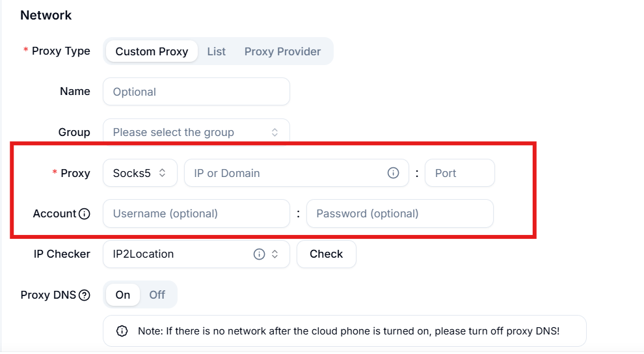Click into the Port input field
644x354 pixels.
tap(460, 173)
